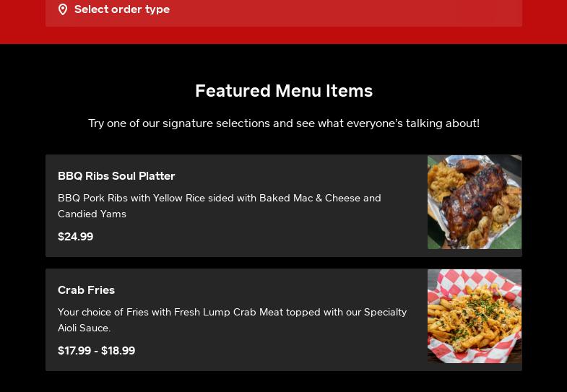Click the BBQ Pork Ribs description text
Screen dimensions: 567x392
pos(220,206)
